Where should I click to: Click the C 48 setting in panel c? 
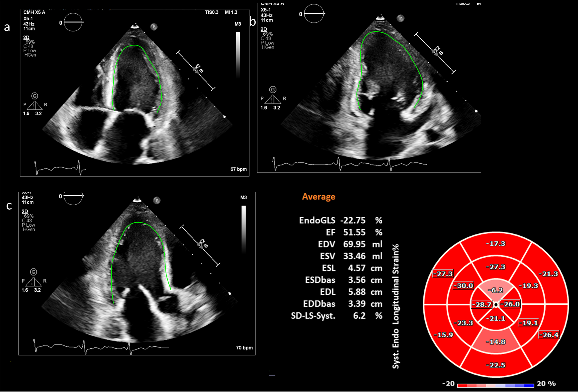[27, 221]
